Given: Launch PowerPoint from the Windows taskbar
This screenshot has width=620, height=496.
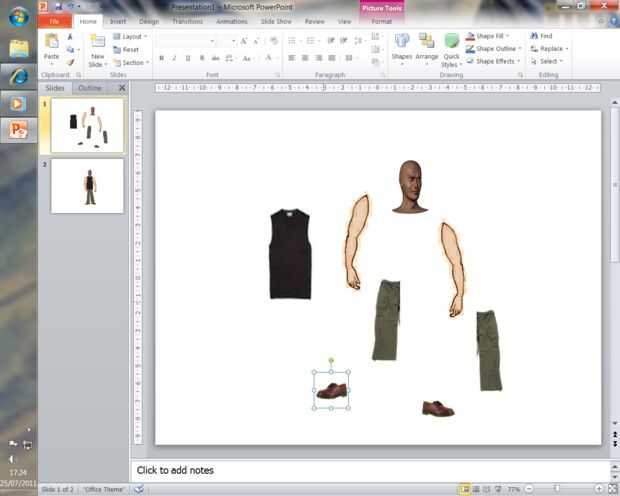Looking at the screenshot, I should (x=19, y=131).
